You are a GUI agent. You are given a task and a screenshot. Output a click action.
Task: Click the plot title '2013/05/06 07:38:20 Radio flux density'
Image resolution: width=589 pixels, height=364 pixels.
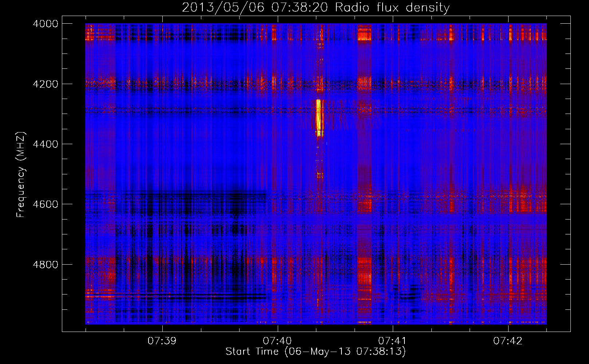[316, 8]
